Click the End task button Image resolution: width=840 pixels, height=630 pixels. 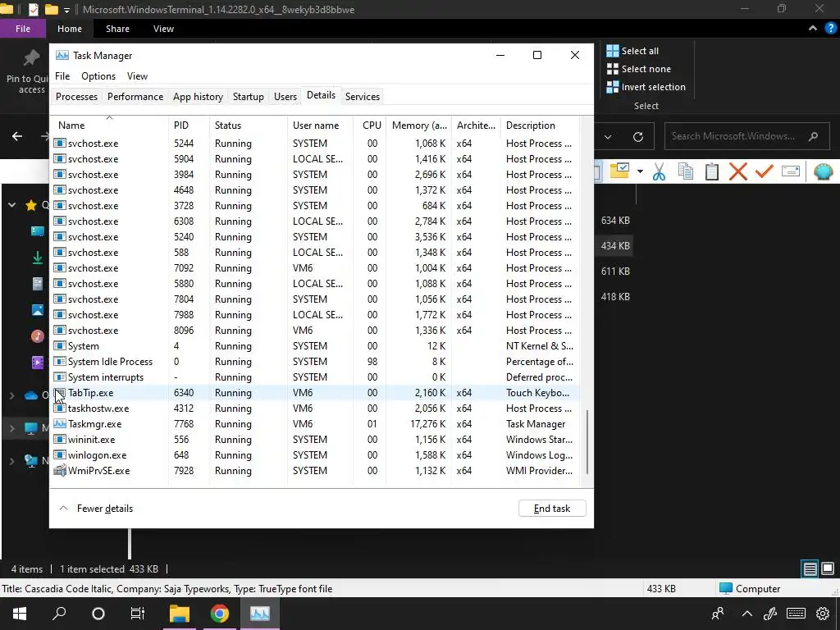552,509
